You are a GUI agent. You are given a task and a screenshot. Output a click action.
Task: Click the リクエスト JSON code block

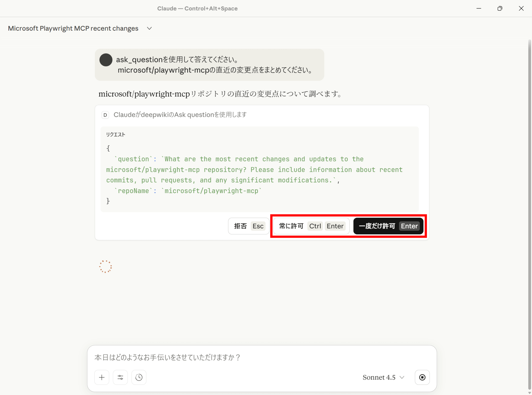(x=259, y=169)
